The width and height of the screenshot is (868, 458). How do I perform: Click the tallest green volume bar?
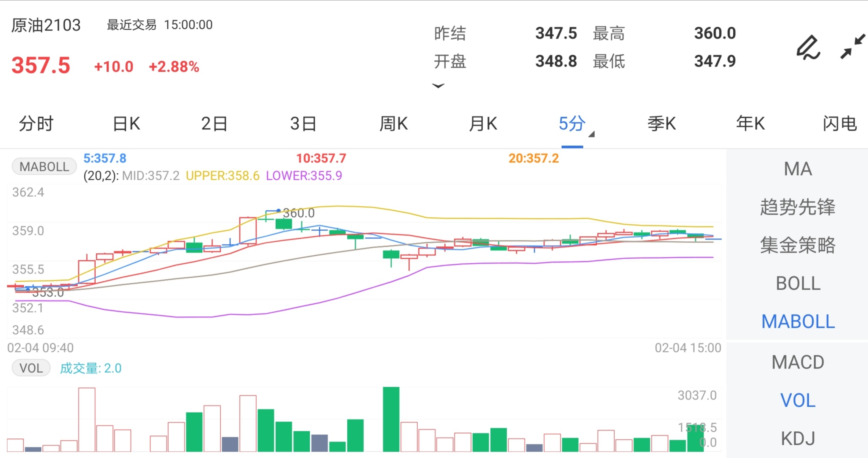click(391, 419)
